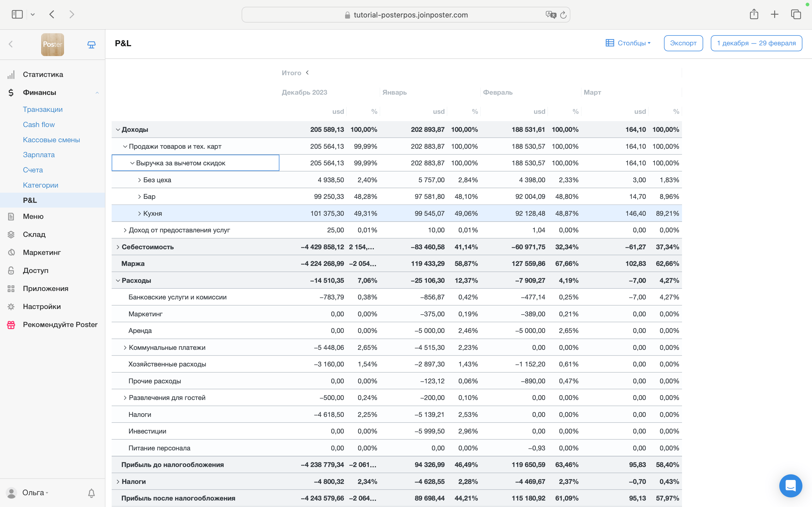The height and width of the screenshot is (507, 812).
Task: Collapse the Итого column group
Action: pyautogui.click(x=307, y=73)
